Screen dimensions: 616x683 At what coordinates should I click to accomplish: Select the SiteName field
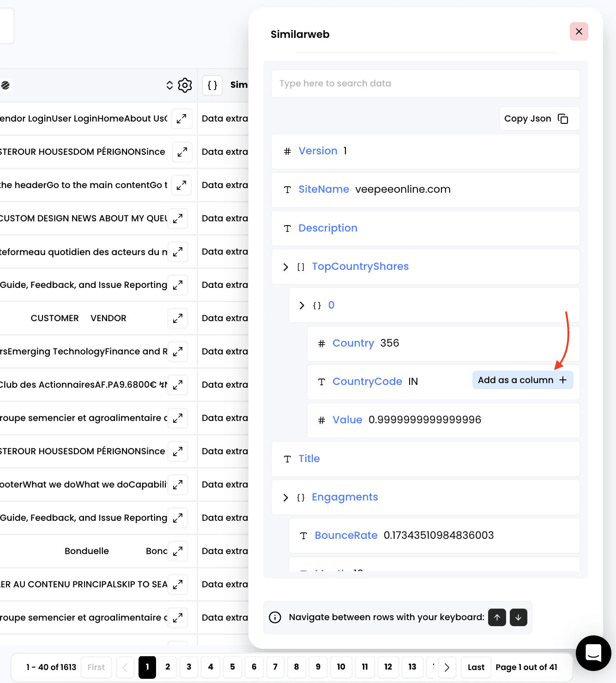(425, 189)
